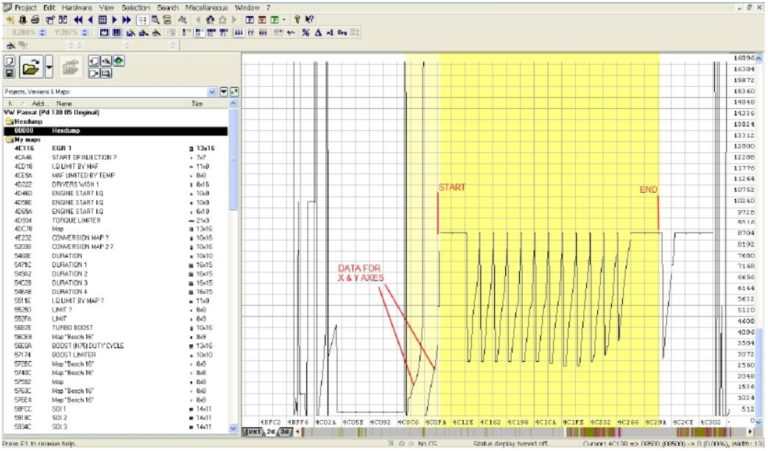Open the Selection menu
This screenshot has height=451, width=768.
(135, 6)
